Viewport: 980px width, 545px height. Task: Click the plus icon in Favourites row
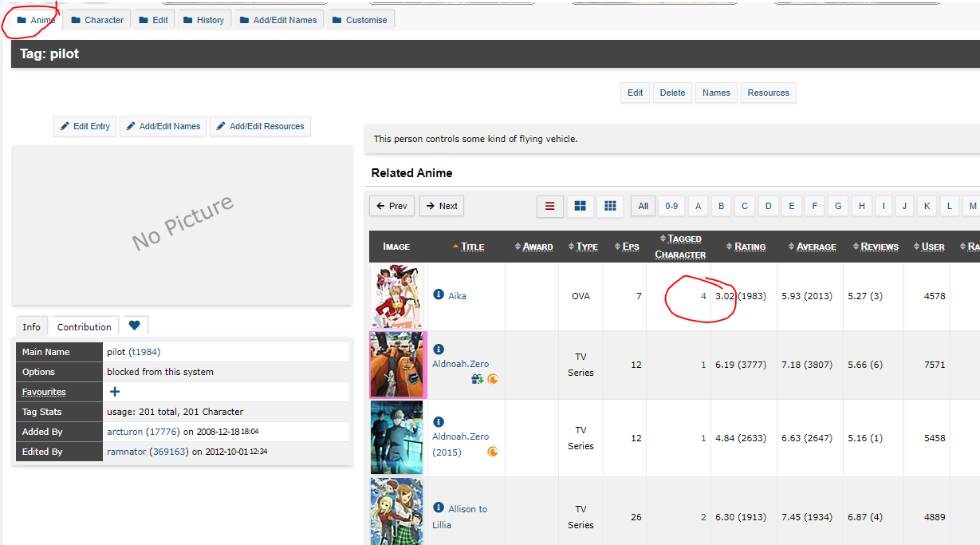(115, 392)
